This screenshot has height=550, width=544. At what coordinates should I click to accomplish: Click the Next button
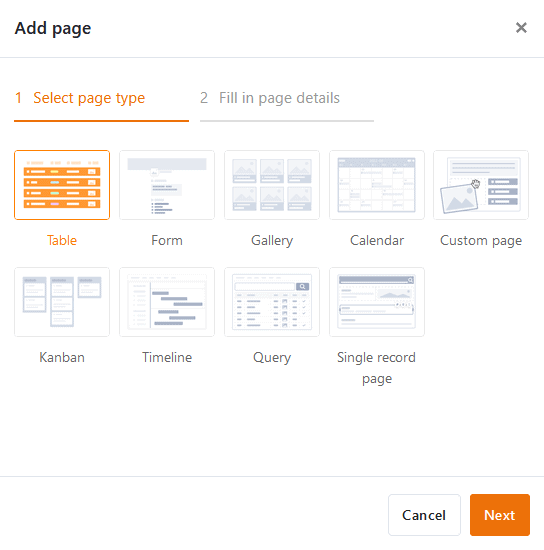pyautogui.click(x=499, y=515)
